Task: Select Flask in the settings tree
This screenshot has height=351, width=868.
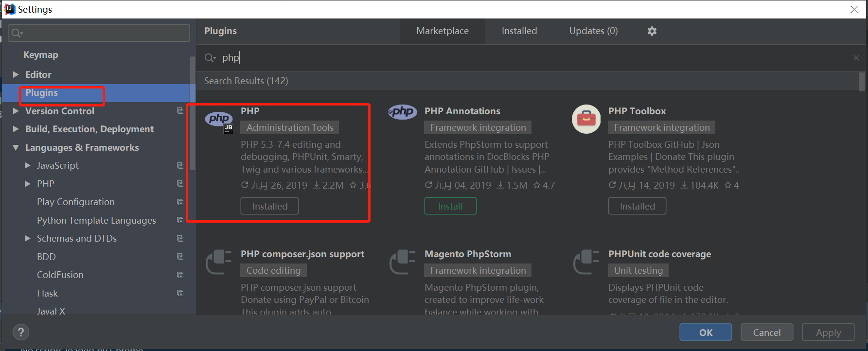Action: 47,293
